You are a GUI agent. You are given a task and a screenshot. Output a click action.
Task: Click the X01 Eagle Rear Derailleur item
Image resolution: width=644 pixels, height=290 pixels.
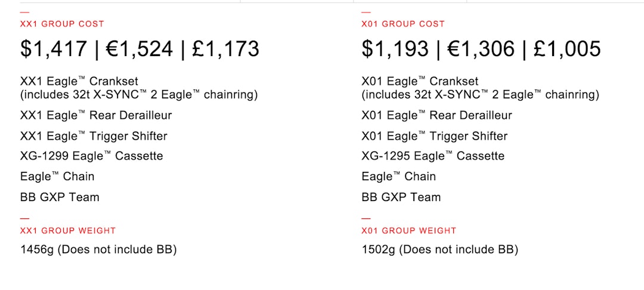tap(437, 116)
